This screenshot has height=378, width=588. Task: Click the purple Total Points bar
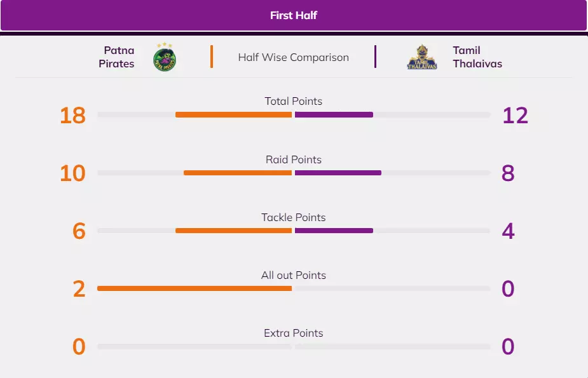coord(334,115)
